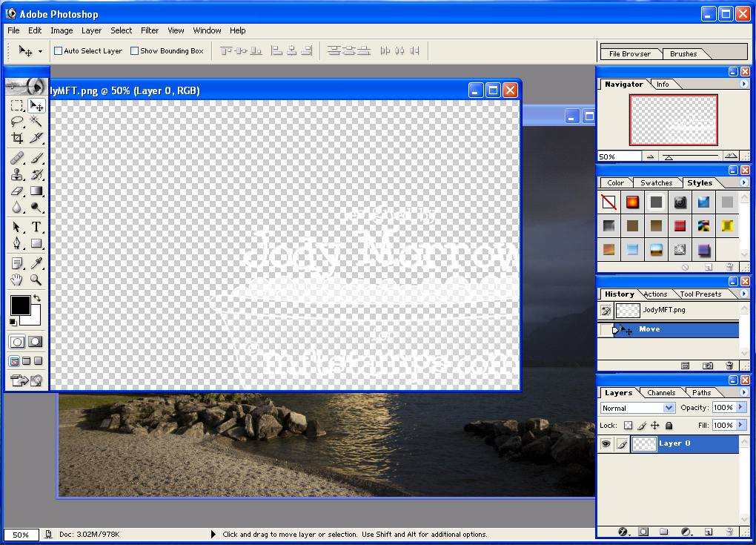This screenshot has height=545, width=756.
Task: Select the Slice tool
Action: coord(36,138)
